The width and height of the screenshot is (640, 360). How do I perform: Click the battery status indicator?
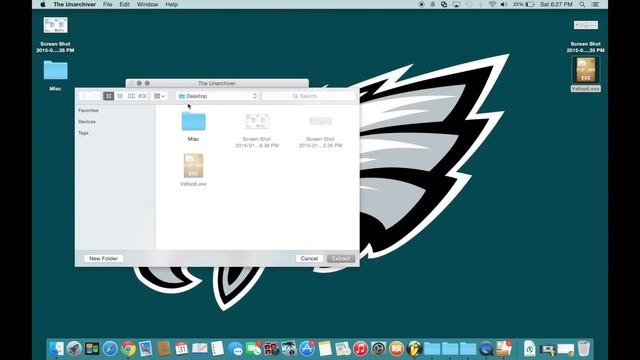click(x=524, y=4)
